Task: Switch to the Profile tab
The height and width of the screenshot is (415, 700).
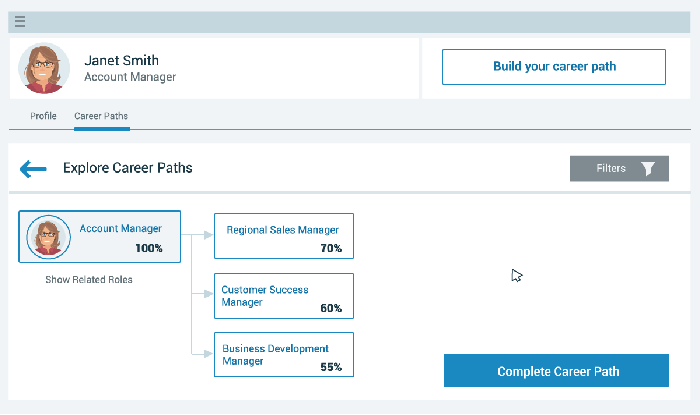Action: pyautogui.click(x=43, y=116)
